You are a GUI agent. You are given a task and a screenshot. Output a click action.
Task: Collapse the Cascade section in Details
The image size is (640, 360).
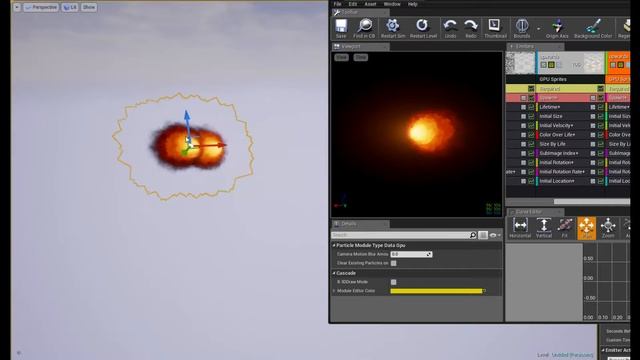[334, 273]
